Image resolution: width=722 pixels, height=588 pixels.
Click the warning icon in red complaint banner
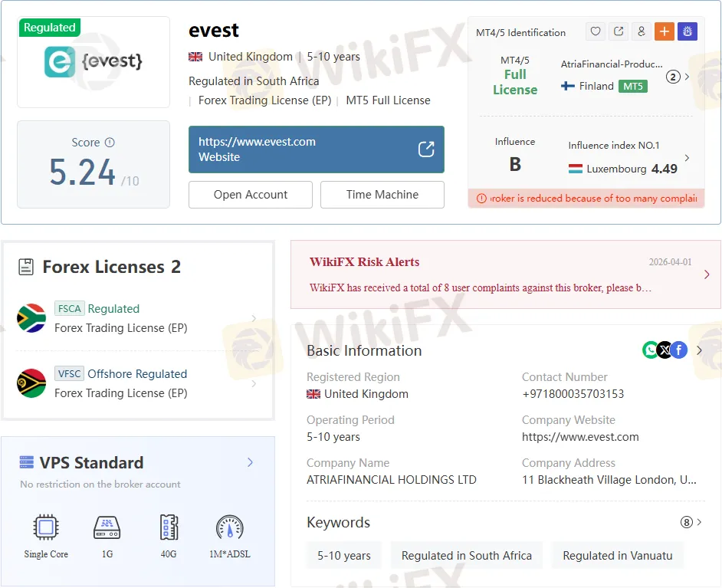(x=481, y=199)
